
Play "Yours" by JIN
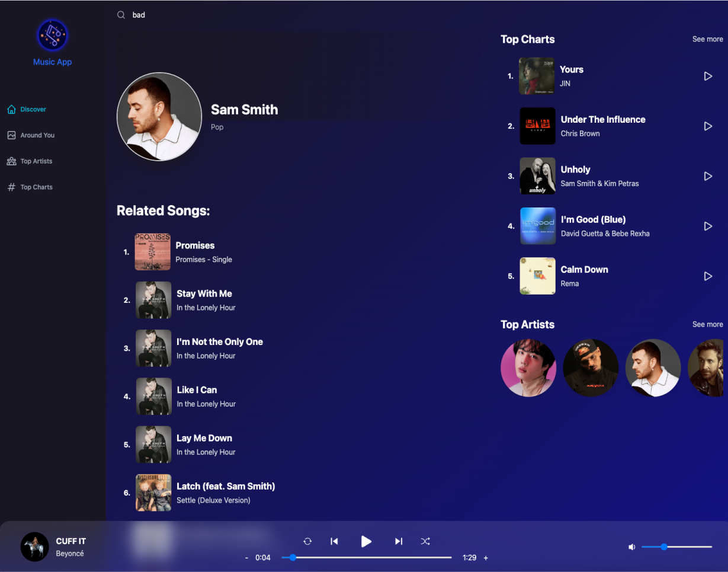click(x=708, y=76)
